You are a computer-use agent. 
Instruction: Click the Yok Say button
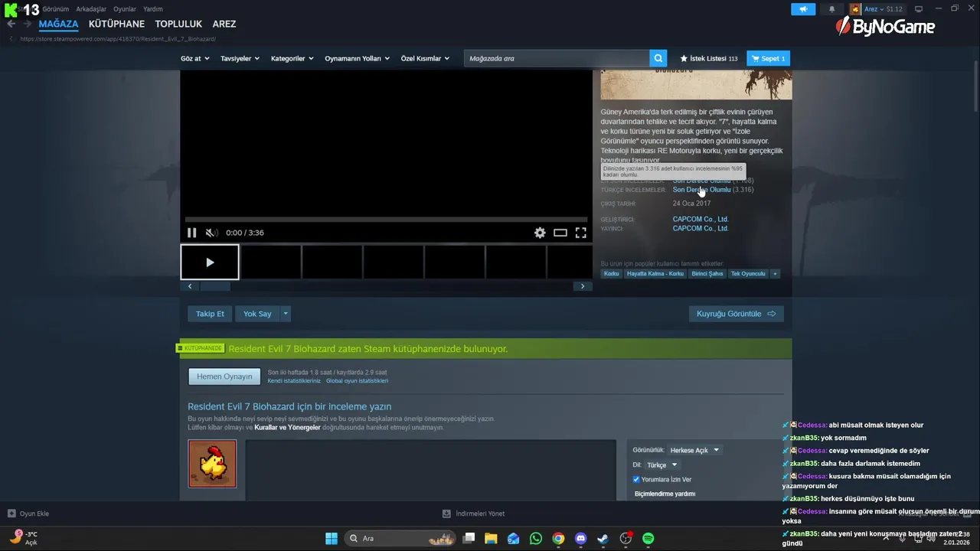pyautogui.click(x=257, y=314)
